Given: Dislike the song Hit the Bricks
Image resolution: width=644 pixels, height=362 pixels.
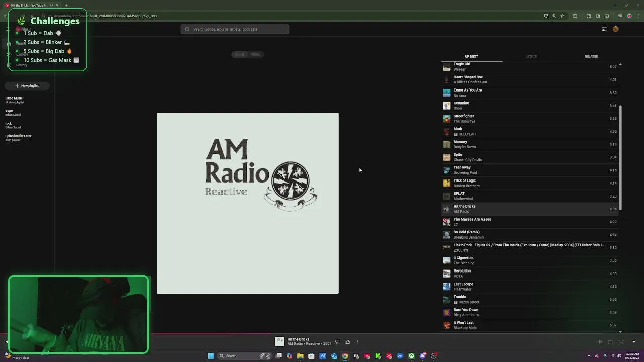Looking at the screenshot, I should pyautogui.click(x=337, y=342).
